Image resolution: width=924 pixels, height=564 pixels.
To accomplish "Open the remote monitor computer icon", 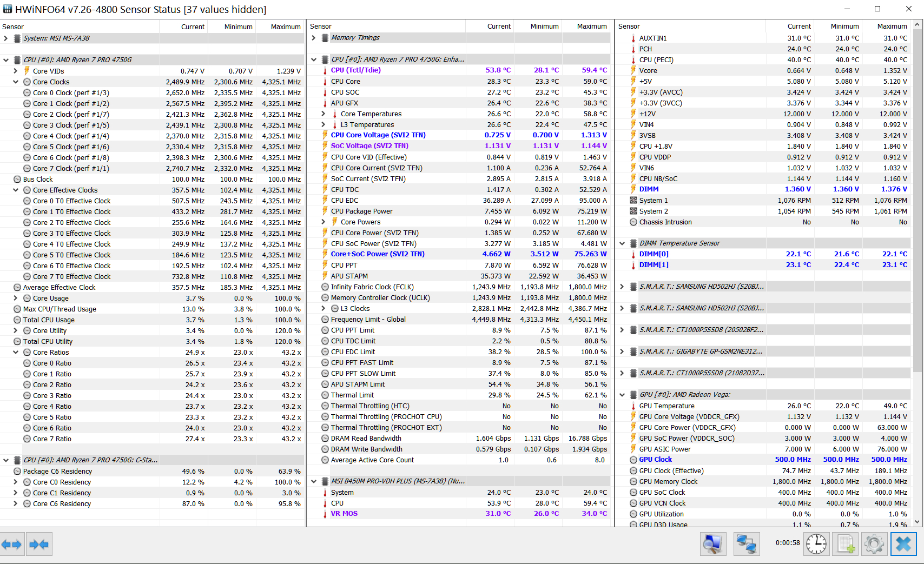I will tap(713, 544).
